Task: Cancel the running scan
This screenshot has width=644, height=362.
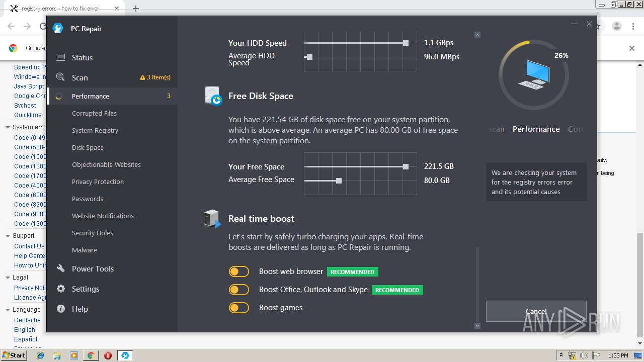Action: 536,311
